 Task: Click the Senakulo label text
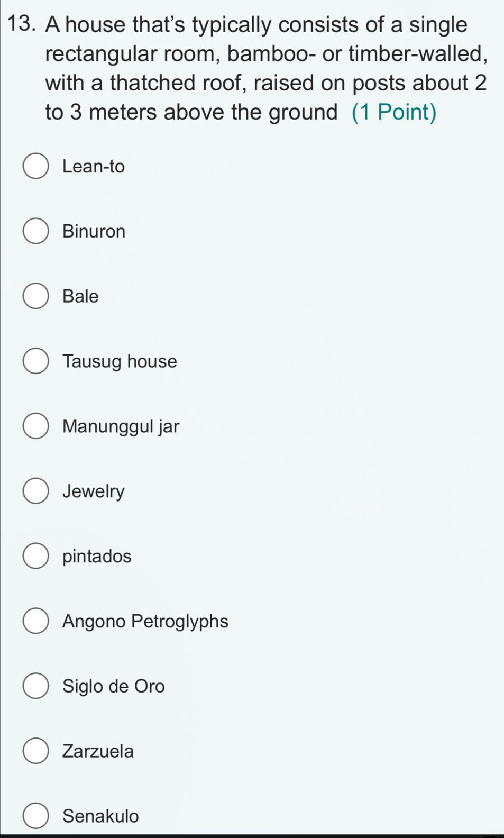100,816
